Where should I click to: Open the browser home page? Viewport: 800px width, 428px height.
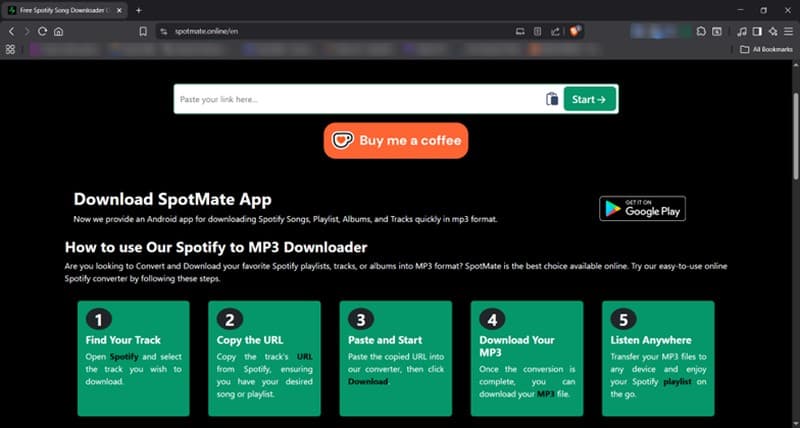[59, 32]
